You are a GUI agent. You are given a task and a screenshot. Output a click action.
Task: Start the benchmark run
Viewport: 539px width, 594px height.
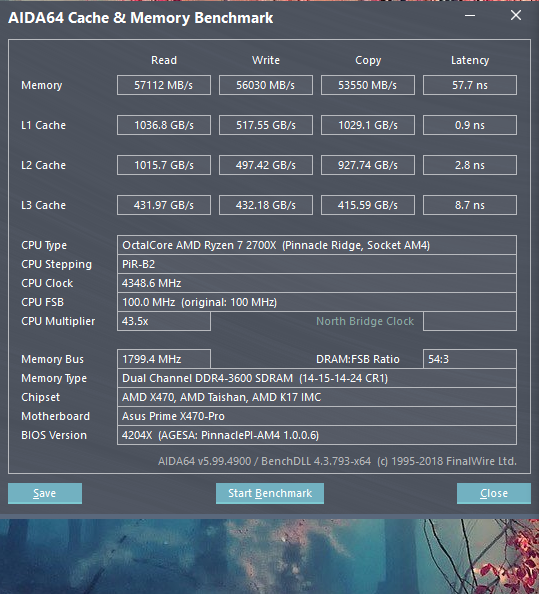pos(270,493)
